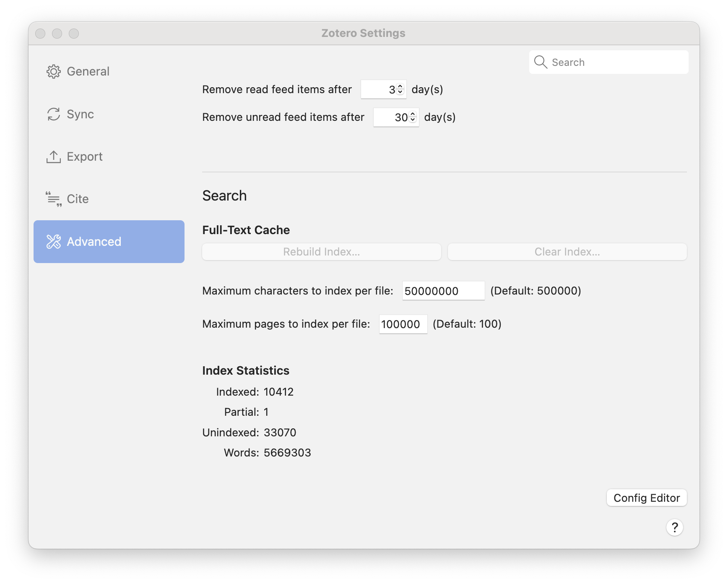Edit maximum pages to index field
The height and width of the screenshot is (584, 728).
pos(403,324)
